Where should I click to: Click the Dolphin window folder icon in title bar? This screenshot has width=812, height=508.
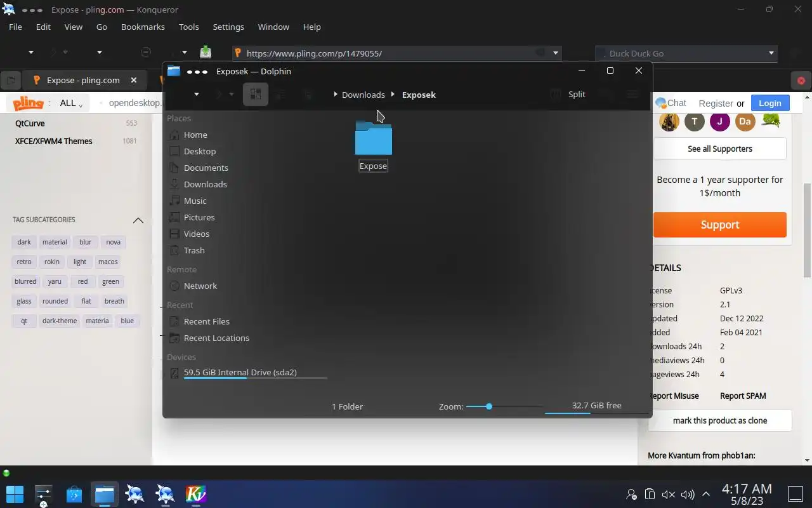coord(174,71)
